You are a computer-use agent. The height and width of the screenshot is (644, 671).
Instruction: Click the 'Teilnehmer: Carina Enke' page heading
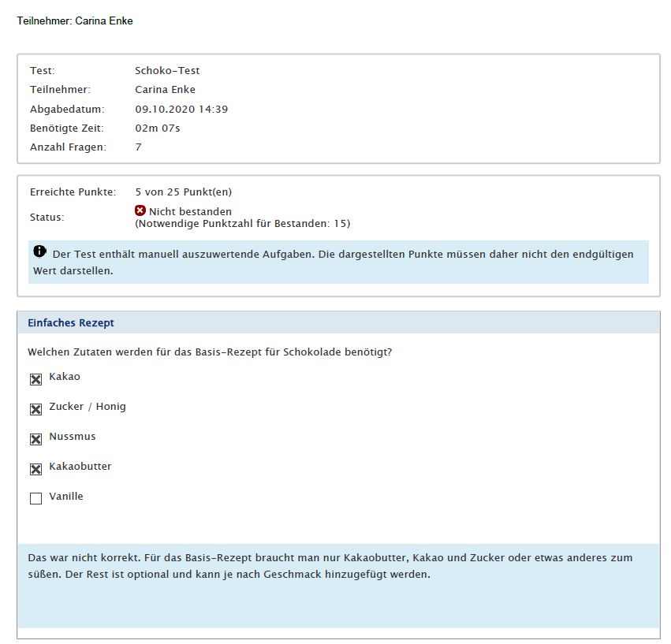click(x=75, y=21)
